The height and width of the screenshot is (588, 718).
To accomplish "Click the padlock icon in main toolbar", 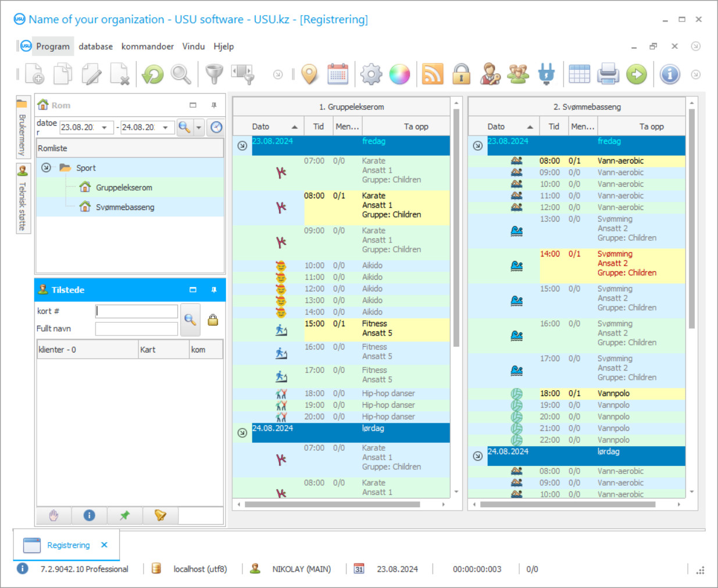I will [x=462, y=74].
